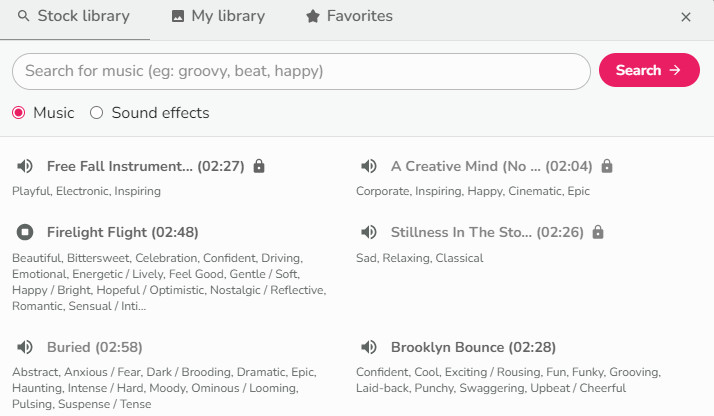Select the Sound effects radio button

pyautogui.click(x=97, y=113)
